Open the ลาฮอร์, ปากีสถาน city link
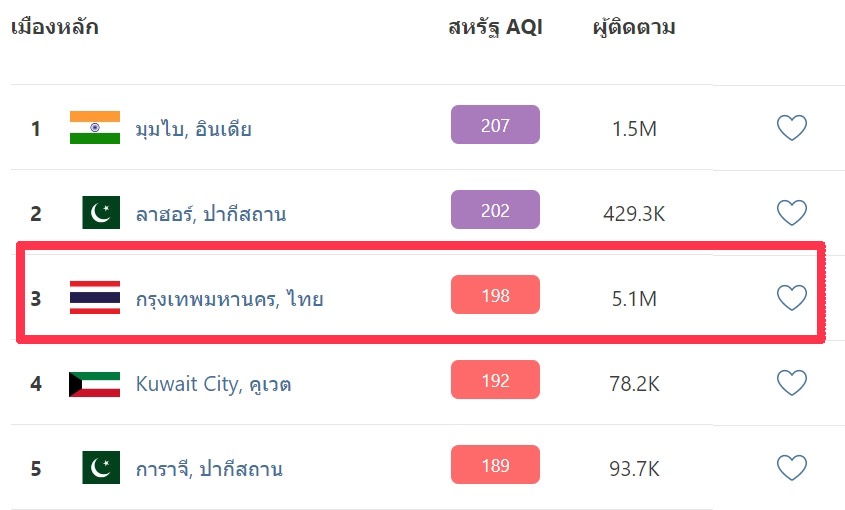This screenshot has width=845, height=510. tap(211, 214)
